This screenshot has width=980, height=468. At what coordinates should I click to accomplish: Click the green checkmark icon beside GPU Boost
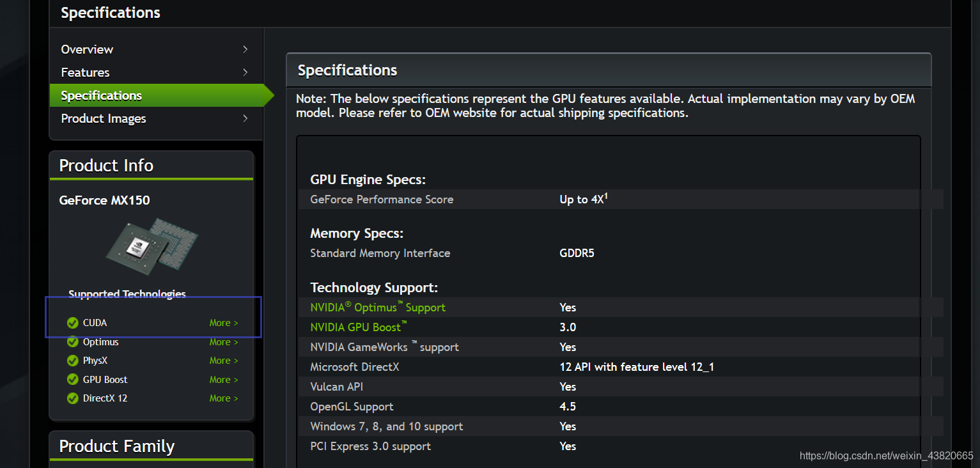click(73, 380)
